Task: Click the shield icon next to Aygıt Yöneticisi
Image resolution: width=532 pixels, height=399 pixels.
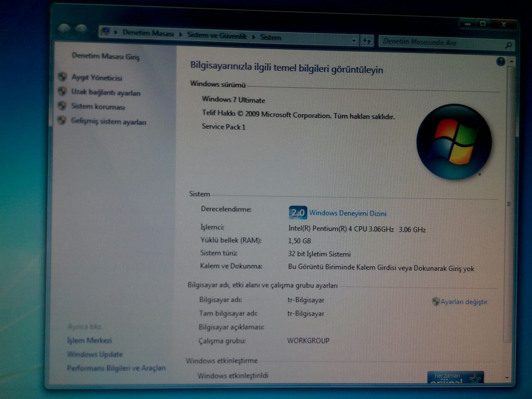Action: 62,76
